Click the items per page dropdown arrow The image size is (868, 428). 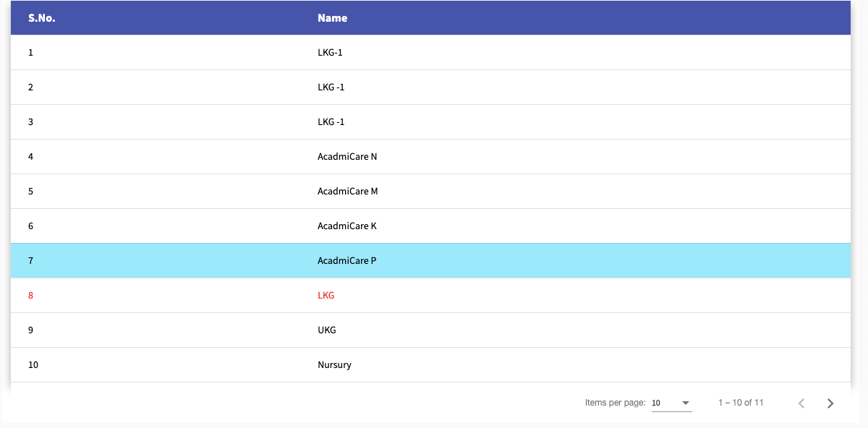pos(686,403)
